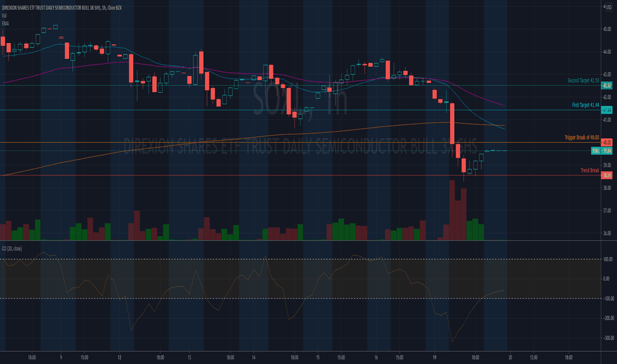Image resolution: width=617 pixels, height=364 pixels.
Task: Click the 38.00 price axis label
Action: coord(607,188)
